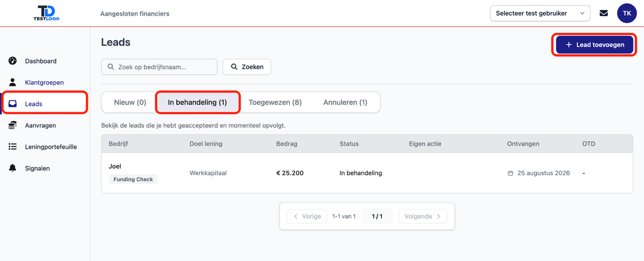Viewport: 644px width, 261px height.
Task: Click the TK user avatar
Action: (627, 13)
